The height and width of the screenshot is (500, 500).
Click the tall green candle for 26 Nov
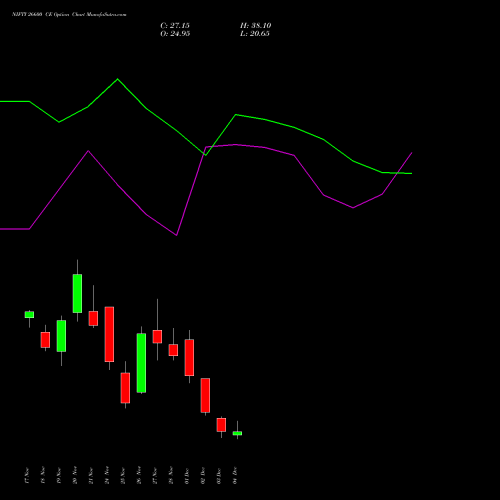point(141,363)
